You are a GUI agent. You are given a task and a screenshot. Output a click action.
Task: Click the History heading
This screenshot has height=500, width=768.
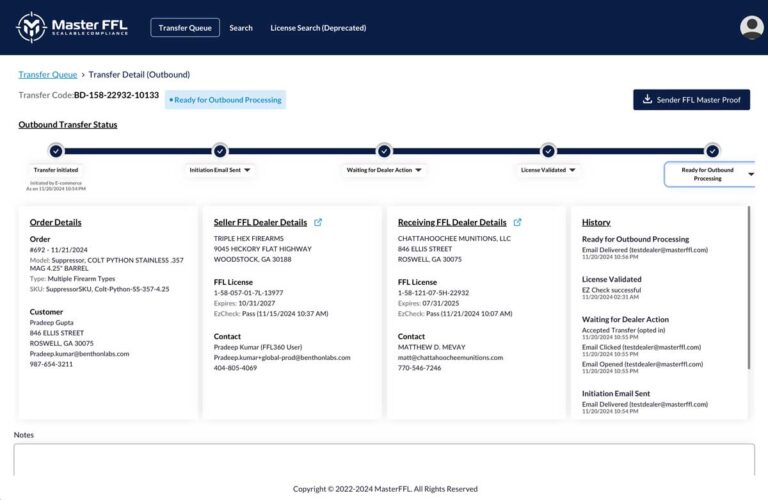coord(596,222)
